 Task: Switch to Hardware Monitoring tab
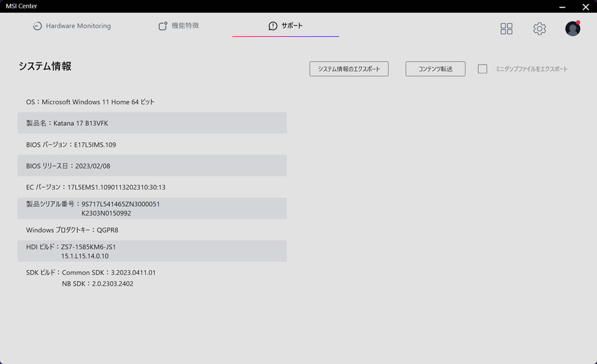pyautogui.click(x=72, y=26)
